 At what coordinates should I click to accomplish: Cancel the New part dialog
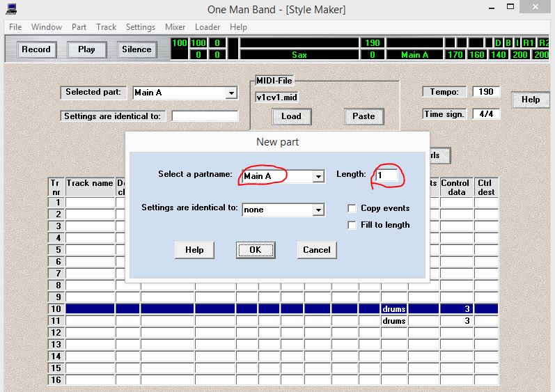(317, 250)
